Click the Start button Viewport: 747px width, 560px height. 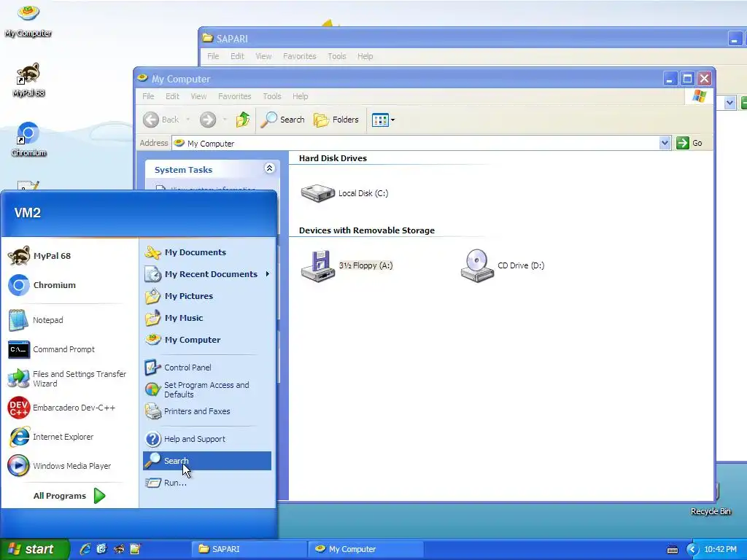[x=34, y=549]
